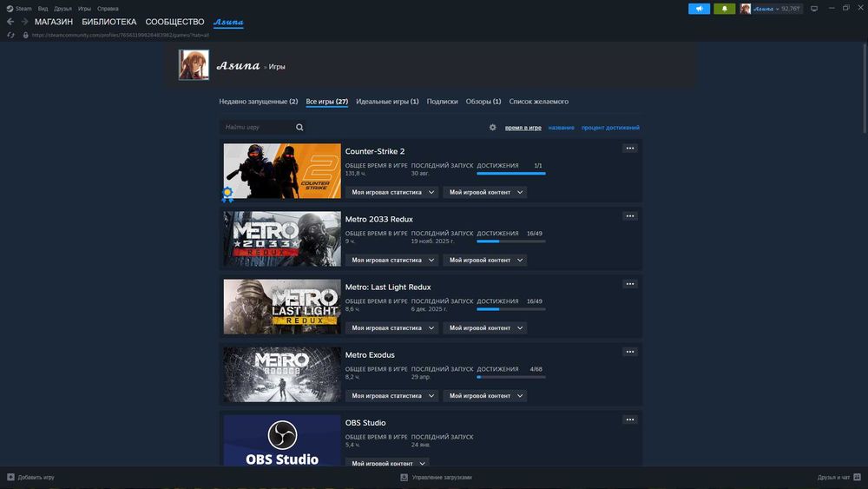Viewport: 868px width, 489px height.
Task: Sort games by название
Action: tap(561, 128)
